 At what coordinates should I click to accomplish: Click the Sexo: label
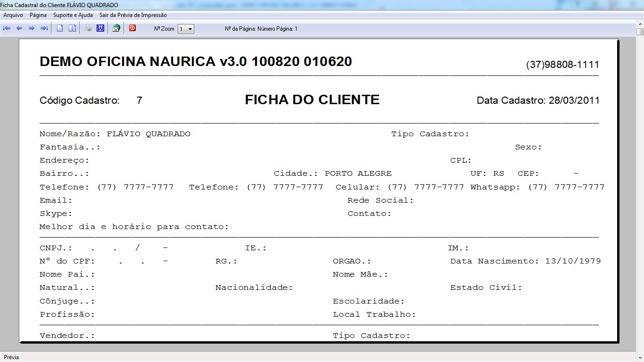click(528, 147)
